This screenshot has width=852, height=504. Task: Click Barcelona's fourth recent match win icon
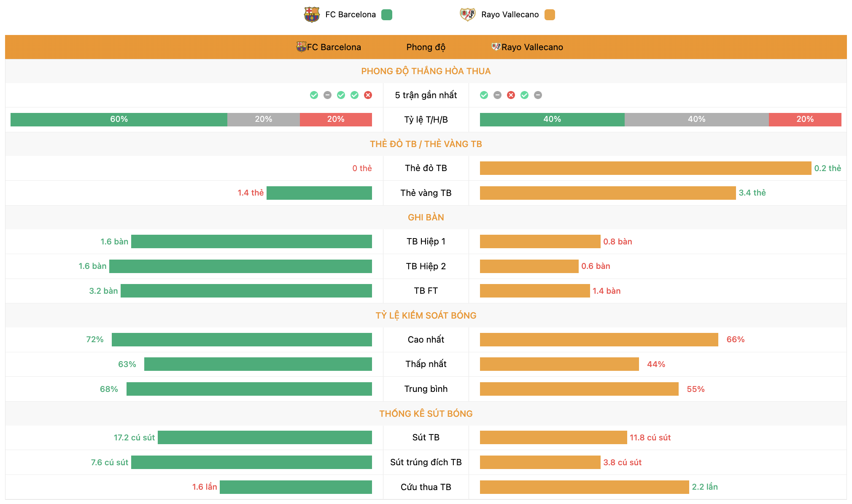[355, 95]
